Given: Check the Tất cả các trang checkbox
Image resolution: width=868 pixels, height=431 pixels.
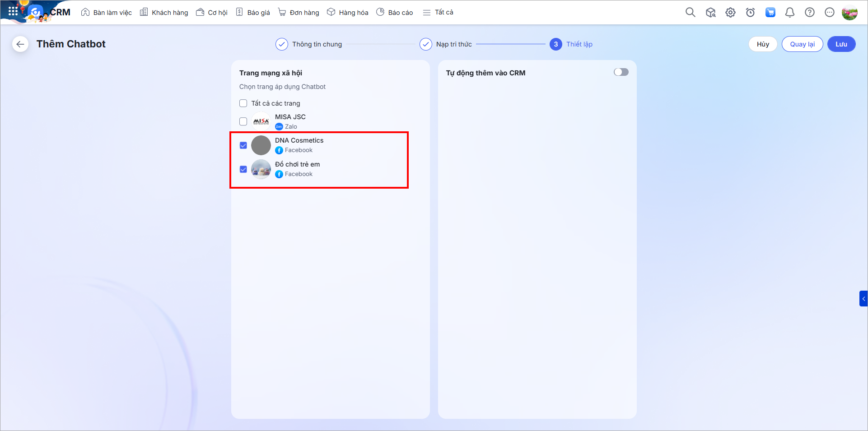Looking at the screenshot, I should 243,103.
